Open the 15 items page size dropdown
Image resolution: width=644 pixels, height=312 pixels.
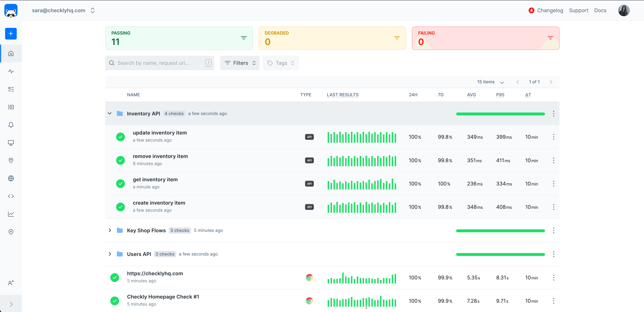click(490, 82)
